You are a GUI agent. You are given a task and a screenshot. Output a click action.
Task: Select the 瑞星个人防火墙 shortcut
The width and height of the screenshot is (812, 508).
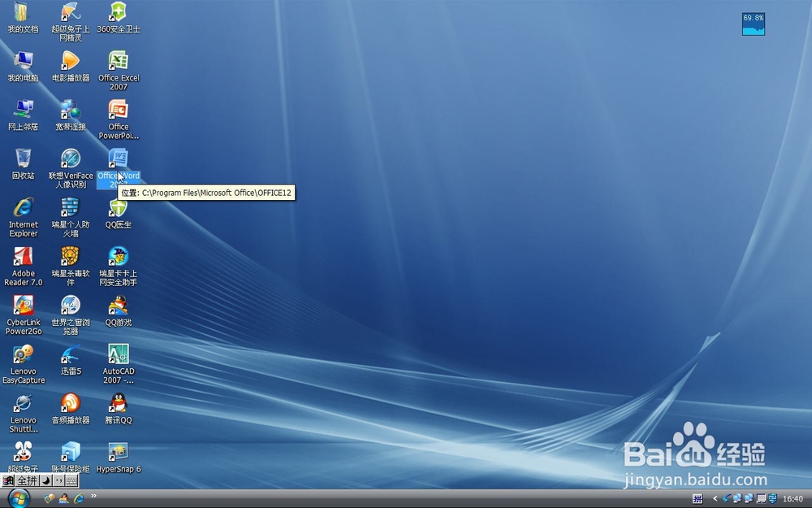coord(71,218)
